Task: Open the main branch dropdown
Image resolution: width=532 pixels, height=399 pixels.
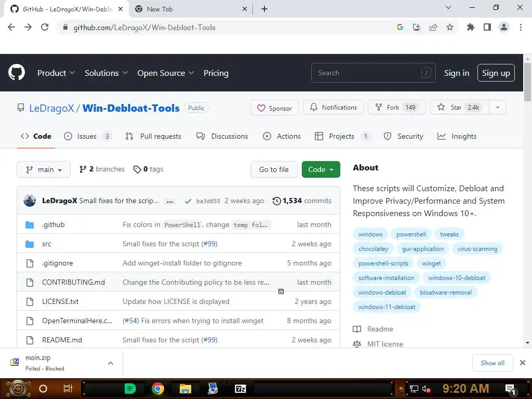Action: [44, 169]
